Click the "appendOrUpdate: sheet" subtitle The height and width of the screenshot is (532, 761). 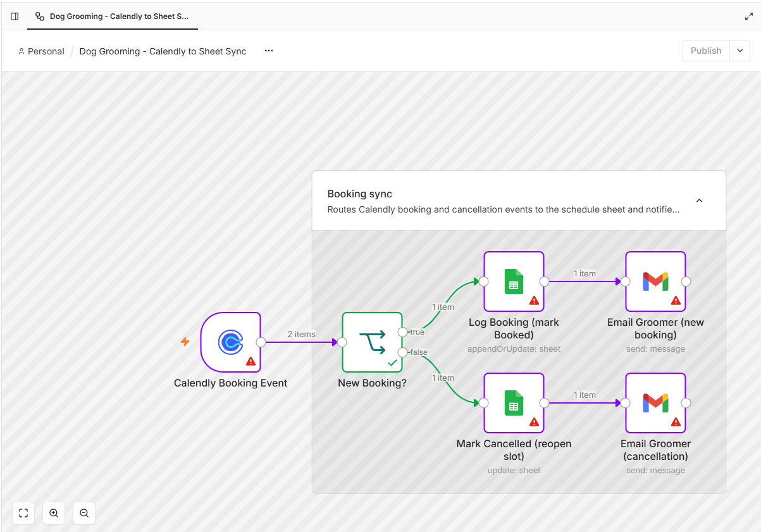(x=514, y=349)
